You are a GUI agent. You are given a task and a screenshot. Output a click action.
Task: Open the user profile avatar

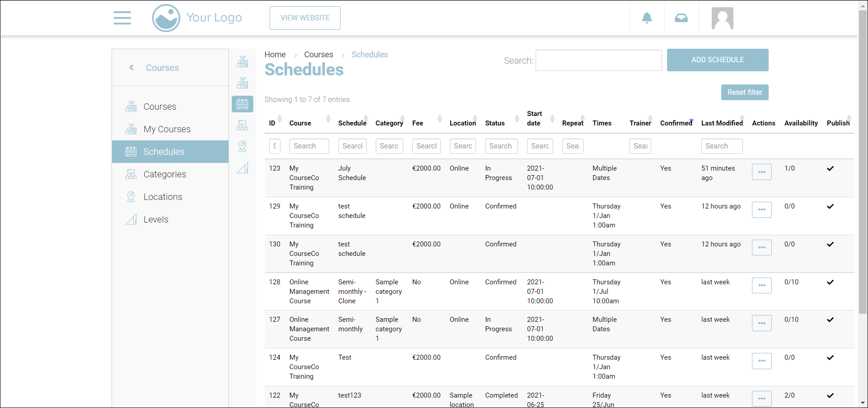(x=722, y=19)
